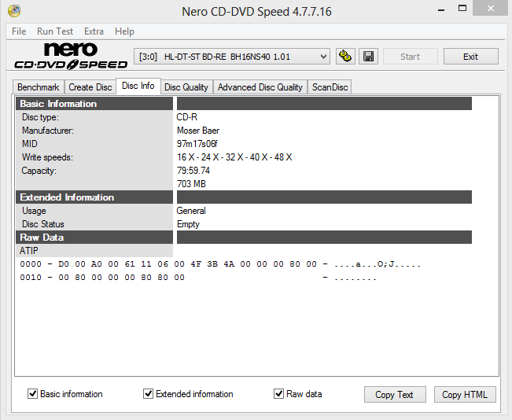
Task: Open the Run Test menu
Action: 55,31
